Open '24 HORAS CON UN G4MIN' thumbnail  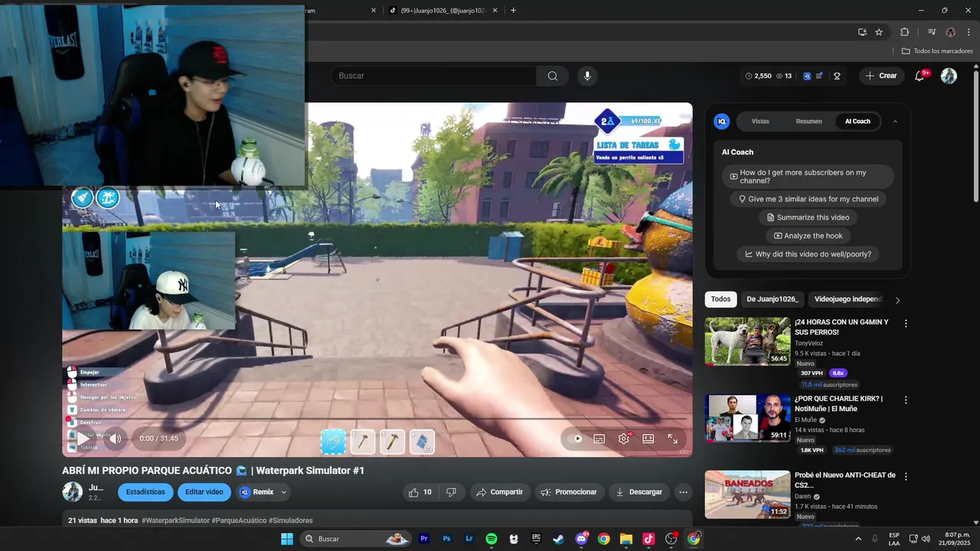pos(747,341)
